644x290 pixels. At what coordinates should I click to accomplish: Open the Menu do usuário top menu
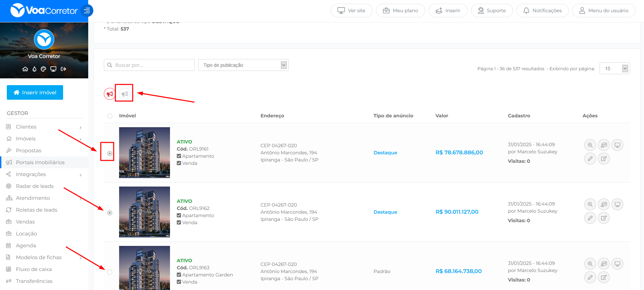pyautogui.click(x=604, y=11)
